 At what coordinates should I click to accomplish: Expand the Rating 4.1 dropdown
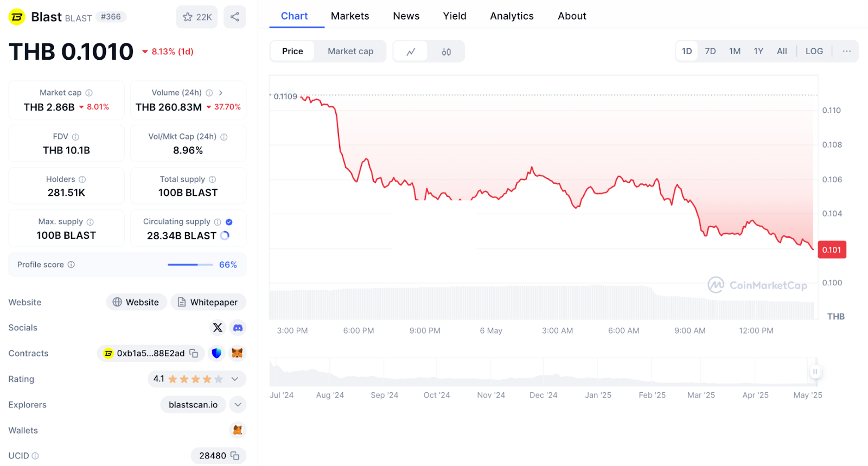[235, 379]
